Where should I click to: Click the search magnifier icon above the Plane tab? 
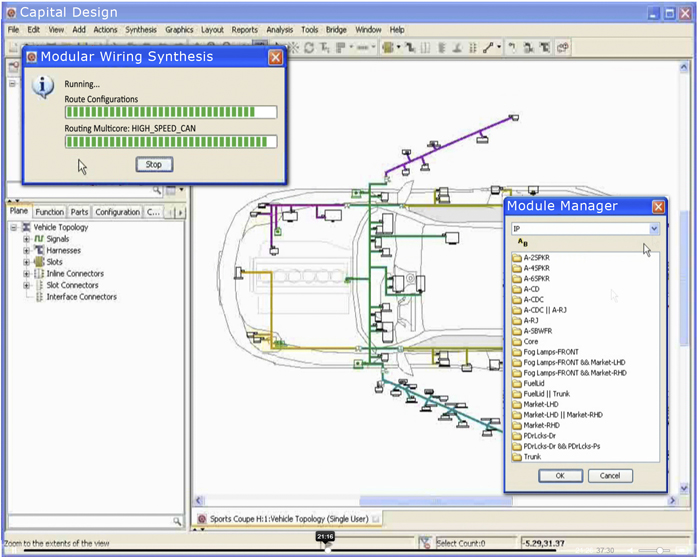pos(157,191)
